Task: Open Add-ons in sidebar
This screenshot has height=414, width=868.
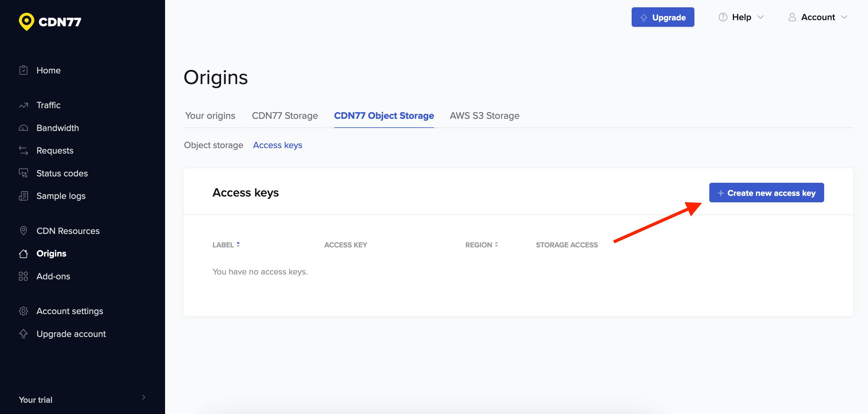Action: (x=53, y=276)
